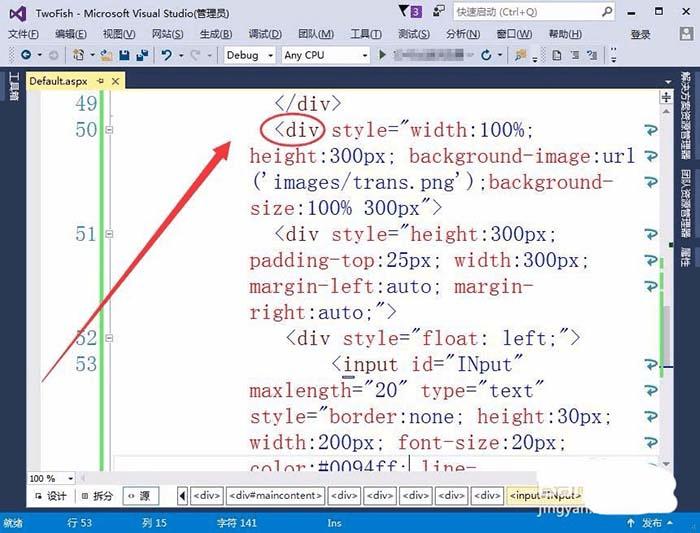The width and height of the screenshot is (700, 533).
Task: Toggle the Ins insert mode indicator
Action: pyautogui.click(x=334, y=523)
